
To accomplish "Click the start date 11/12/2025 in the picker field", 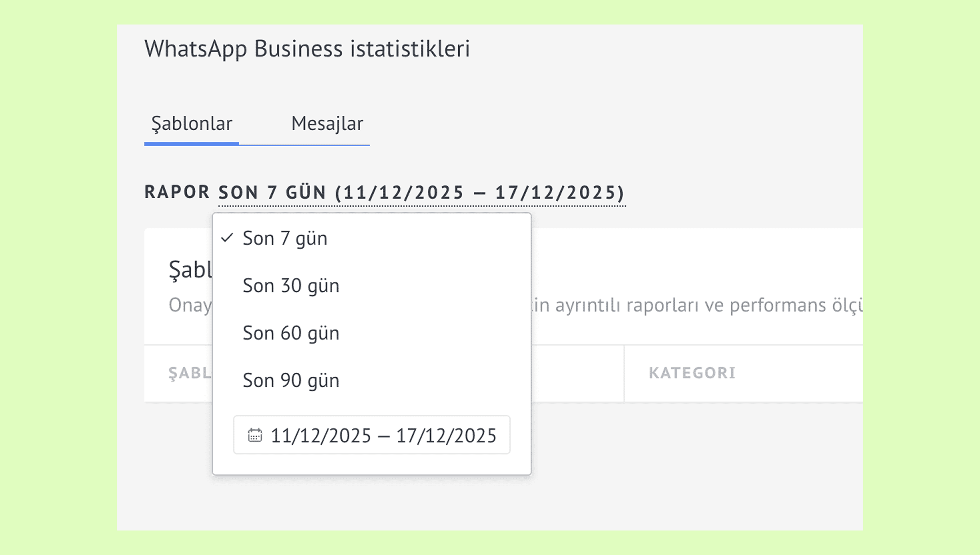I will [320, 436].
